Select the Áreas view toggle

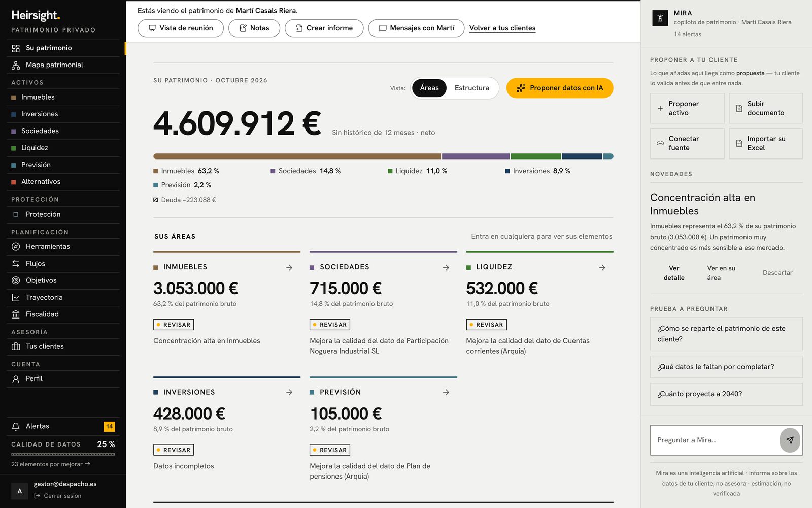pos(429,88)
